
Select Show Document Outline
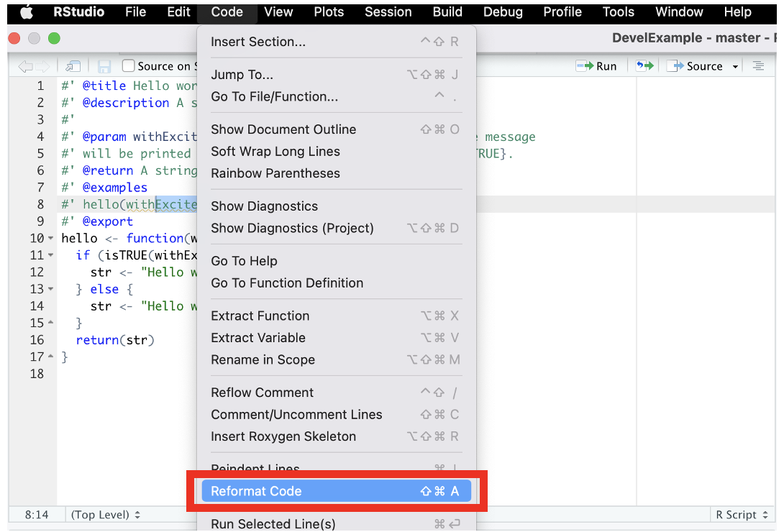pyautogui.click(x=336, y=130)
